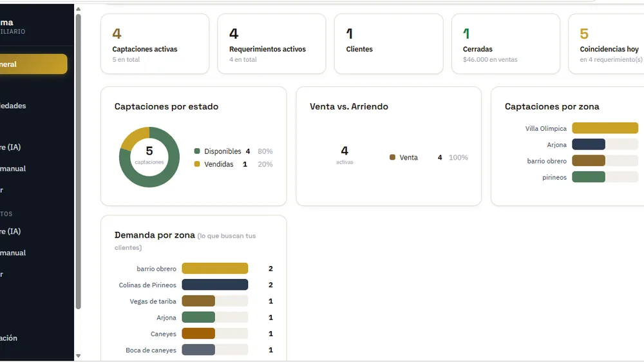This screenshot has width=644, height=362.
Task: Click the "Demanda por zona" heading
Action: point(155,235)
